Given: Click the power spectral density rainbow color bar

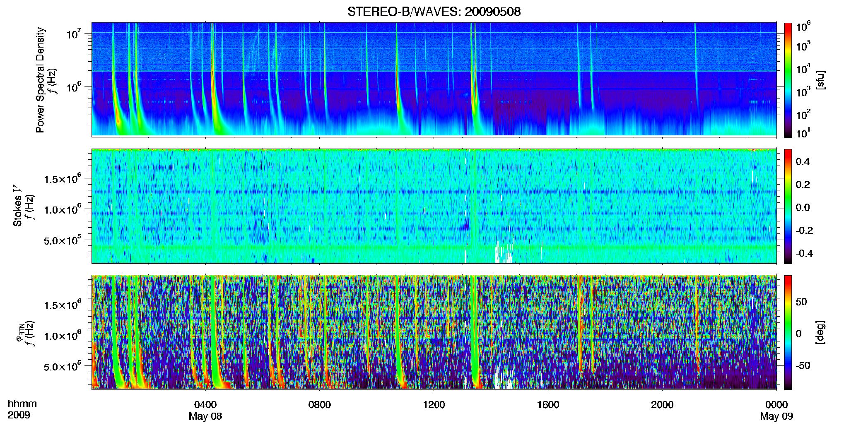Looking at the screenshot, I should [x=788, y=80].
